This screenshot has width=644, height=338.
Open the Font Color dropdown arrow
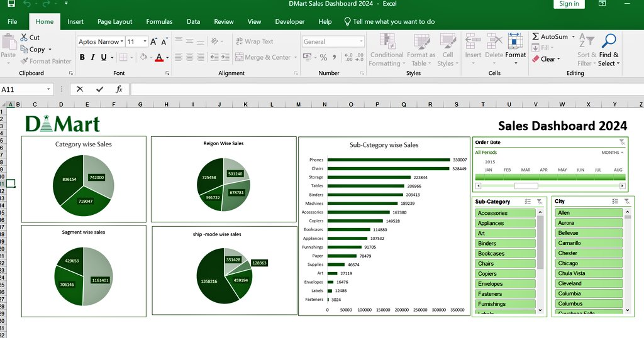pyautogui.click(x=167, y=58)
